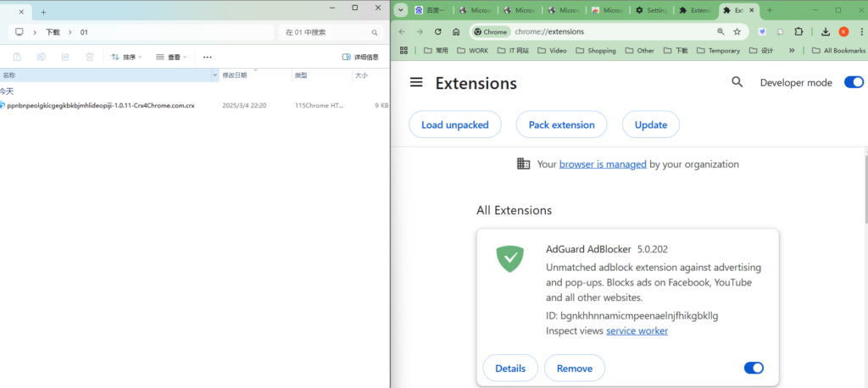Click the Paste icon in File Explorer toolbar
This screenshot has width=868, height=388.
pyautogui.click(x=17, y=57)
